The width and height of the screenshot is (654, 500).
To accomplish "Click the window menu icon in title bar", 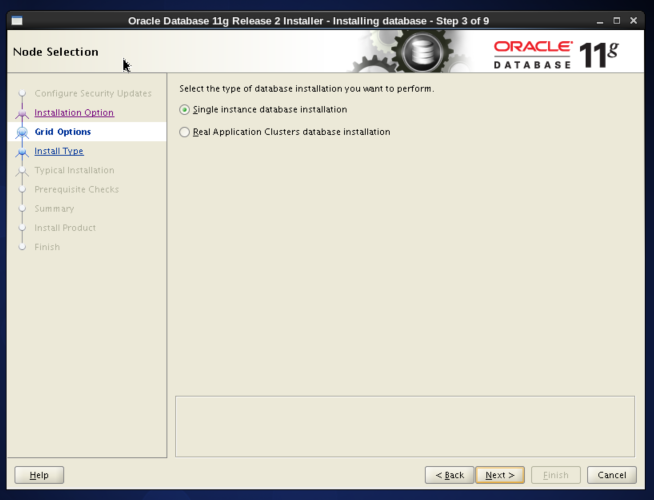I will tap(17, 21).
